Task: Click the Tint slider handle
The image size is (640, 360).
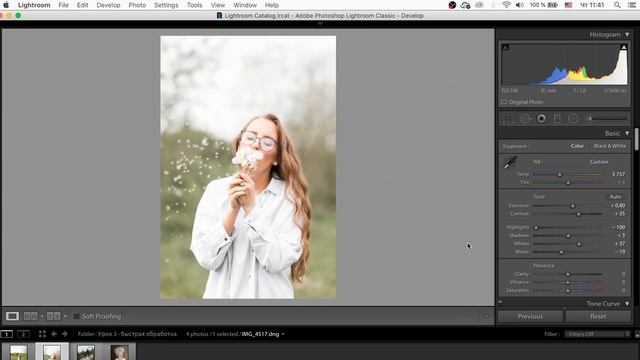Action: tap(568, 182)
